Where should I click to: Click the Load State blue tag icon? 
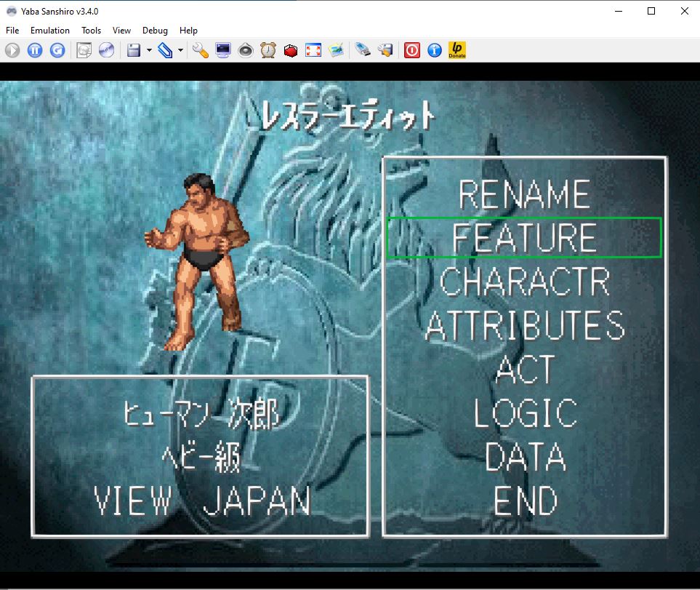point(165,50)
